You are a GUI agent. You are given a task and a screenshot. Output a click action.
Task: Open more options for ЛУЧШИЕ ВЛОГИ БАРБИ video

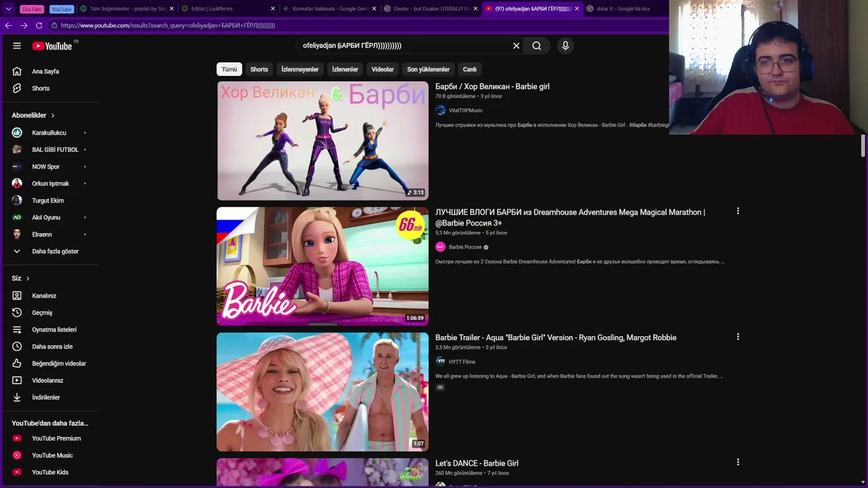pyautogui.click(x=738, y=211)
